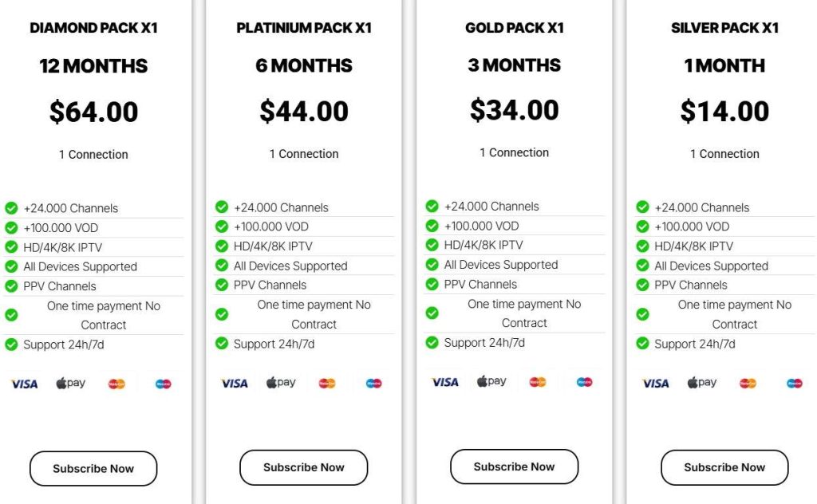This screenshot has height=504, width=817.
Task: Click the Maestro icon under Diamond Pack
Action: coord(163,384)
